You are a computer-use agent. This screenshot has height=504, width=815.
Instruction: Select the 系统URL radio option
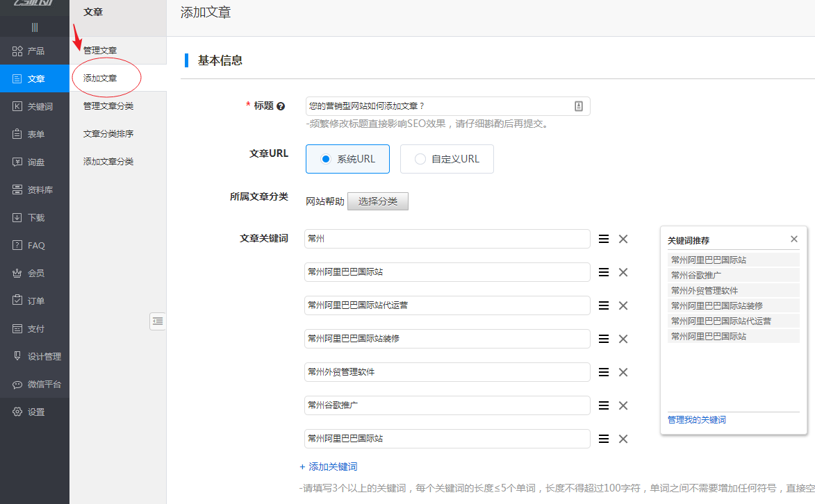coord(325,159)
